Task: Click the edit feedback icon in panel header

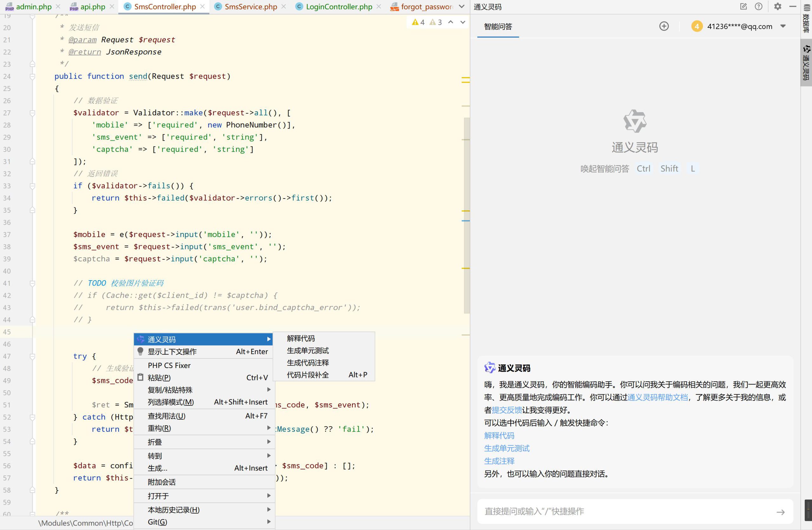Action: (743, 6)
